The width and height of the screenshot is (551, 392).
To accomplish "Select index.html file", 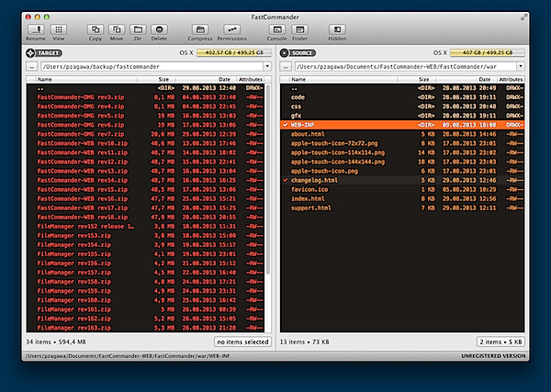I will point(402,199).
